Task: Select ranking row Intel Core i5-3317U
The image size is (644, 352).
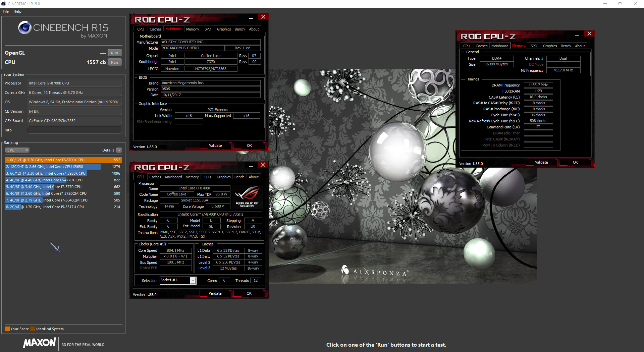Action: point(63,207)
